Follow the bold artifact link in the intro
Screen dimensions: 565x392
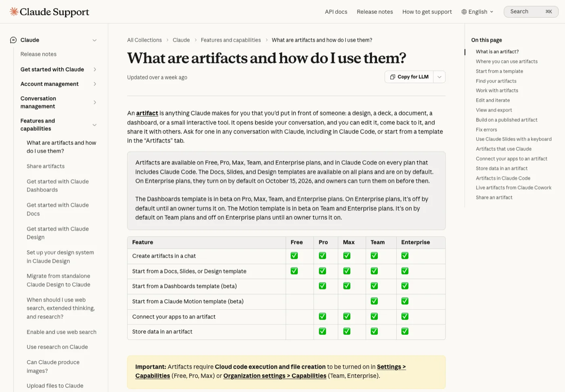tap(147, 113)
